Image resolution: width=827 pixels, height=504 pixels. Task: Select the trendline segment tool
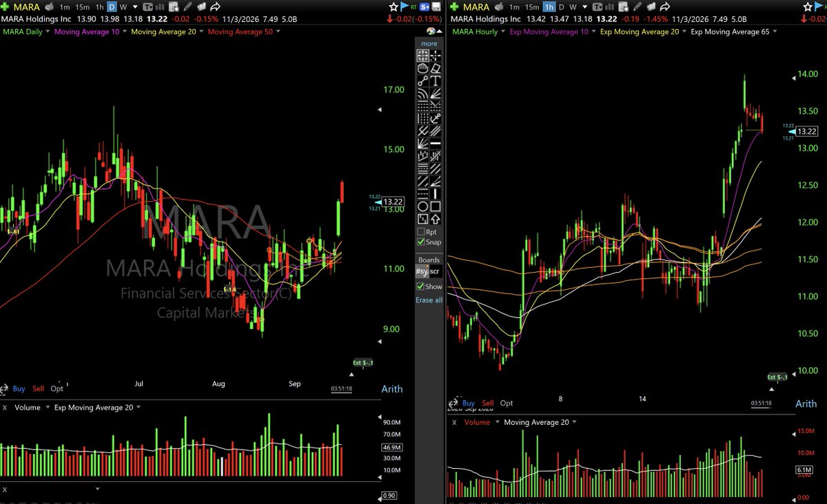coord(423,81)
